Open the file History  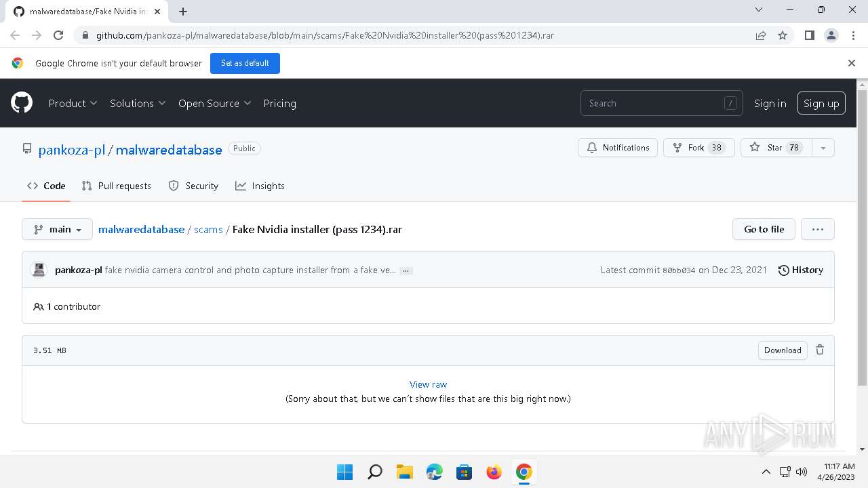click(x=800, y=270)
